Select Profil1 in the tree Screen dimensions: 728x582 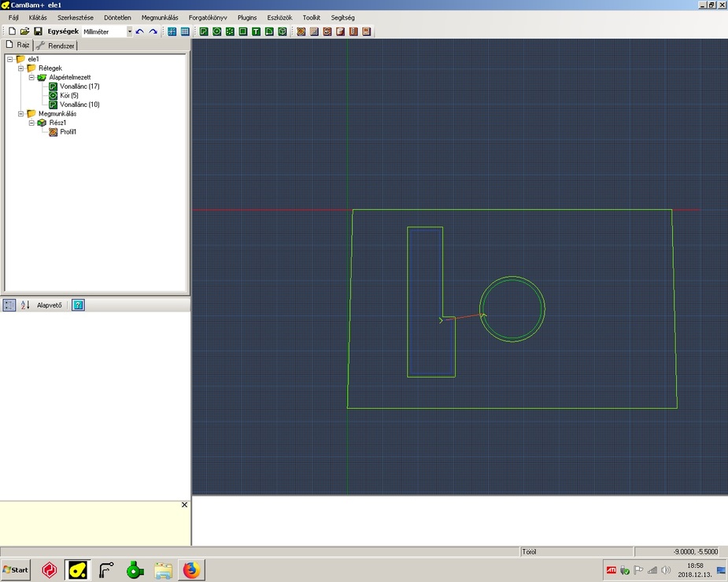(x=68, y=132)
